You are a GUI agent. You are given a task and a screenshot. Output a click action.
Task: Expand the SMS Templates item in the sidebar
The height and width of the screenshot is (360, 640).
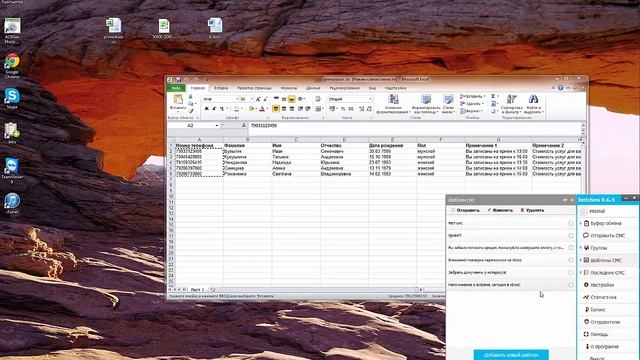[580, 260]
